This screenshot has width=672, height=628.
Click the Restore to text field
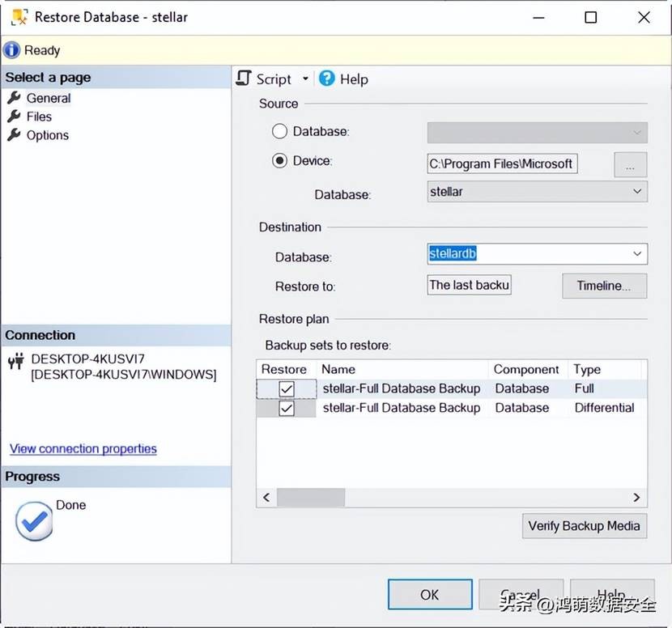pos(470,285)
